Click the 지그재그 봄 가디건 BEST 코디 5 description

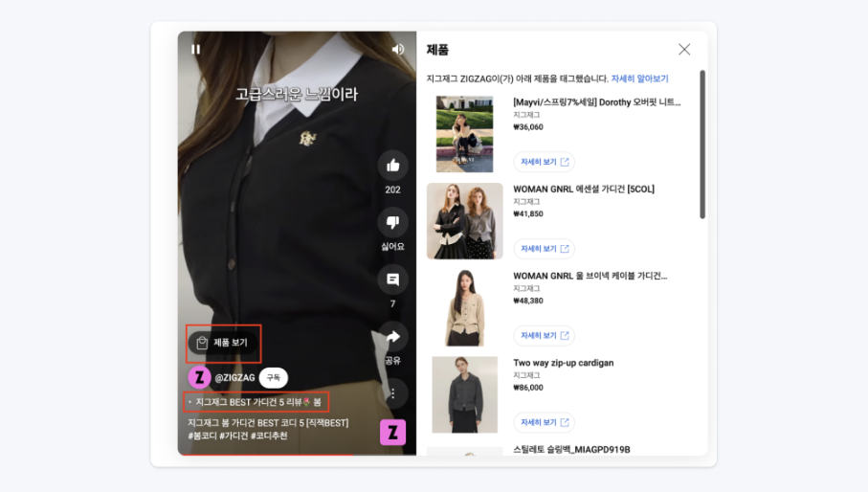click(268, 423)
